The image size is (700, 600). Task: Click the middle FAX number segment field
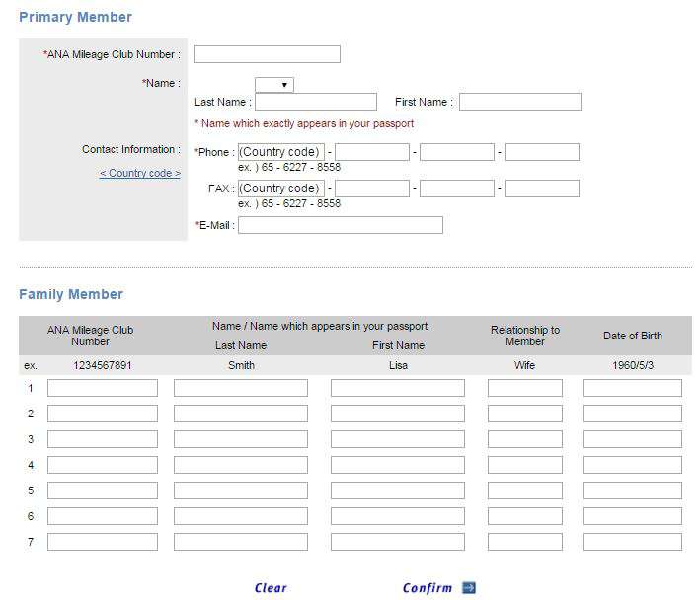[457, 188]
